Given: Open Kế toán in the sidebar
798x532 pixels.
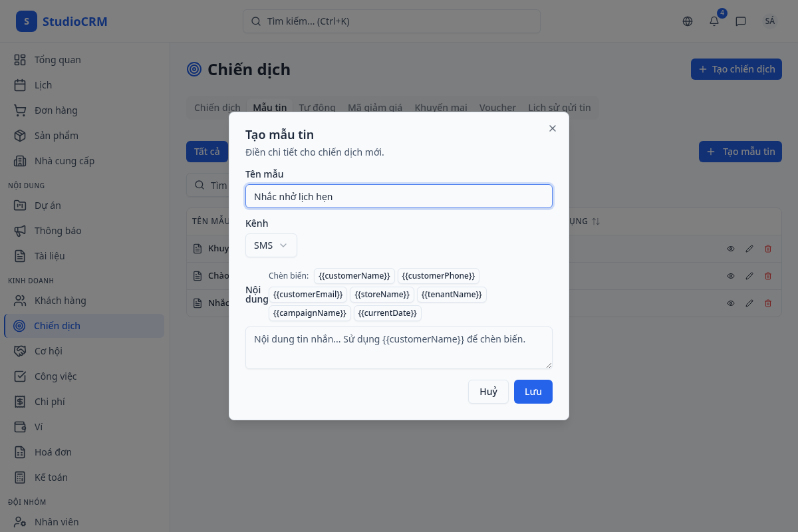Looking at the screenshot, I should (x=51, y=477).
